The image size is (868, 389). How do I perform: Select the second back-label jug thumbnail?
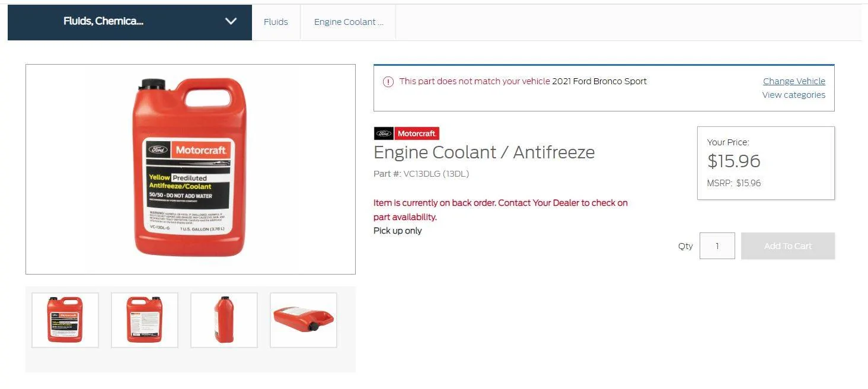[x=144, y=320]
